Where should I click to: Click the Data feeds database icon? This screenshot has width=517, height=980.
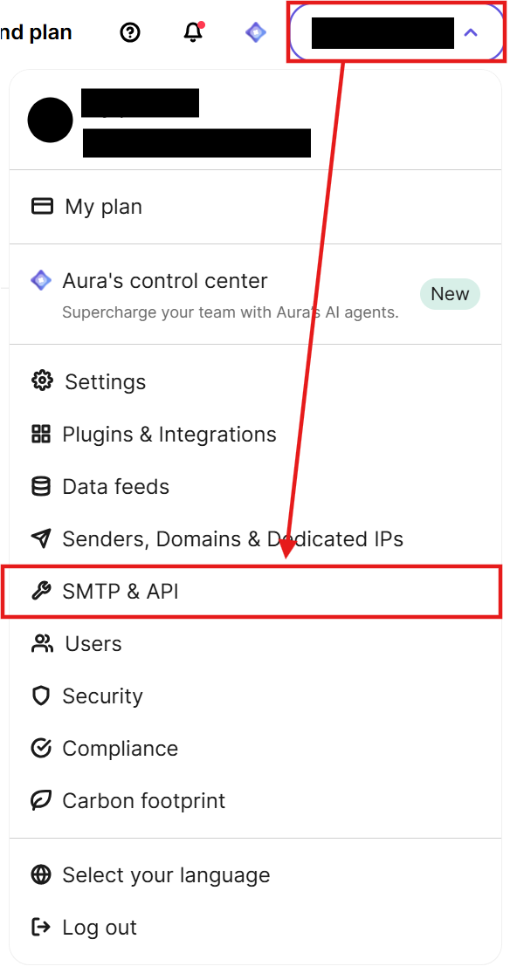(41, 486)
